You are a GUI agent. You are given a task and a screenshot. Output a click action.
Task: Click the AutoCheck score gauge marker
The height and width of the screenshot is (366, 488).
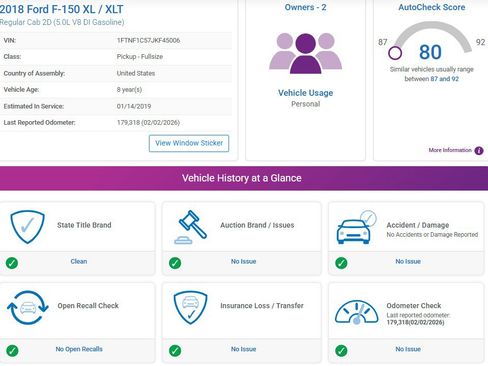[x=395, y=53]
